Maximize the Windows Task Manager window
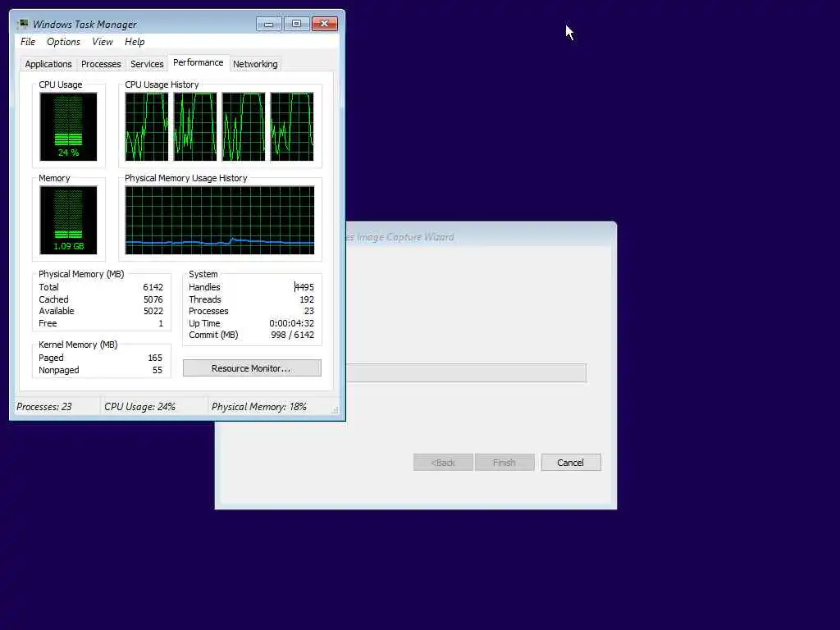 296,24
